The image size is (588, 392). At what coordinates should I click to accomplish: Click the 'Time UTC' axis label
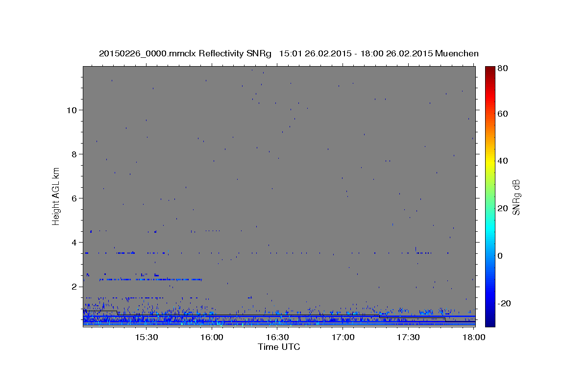tap(279, 347)
